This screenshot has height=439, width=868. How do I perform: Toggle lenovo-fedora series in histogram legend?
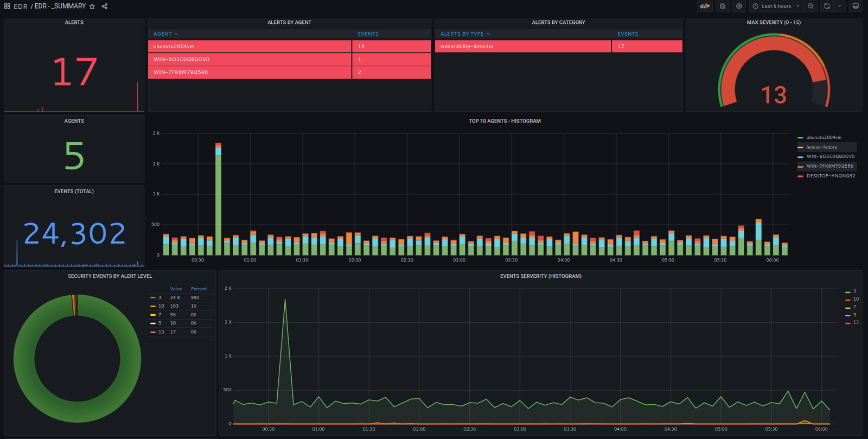[821, 147]
